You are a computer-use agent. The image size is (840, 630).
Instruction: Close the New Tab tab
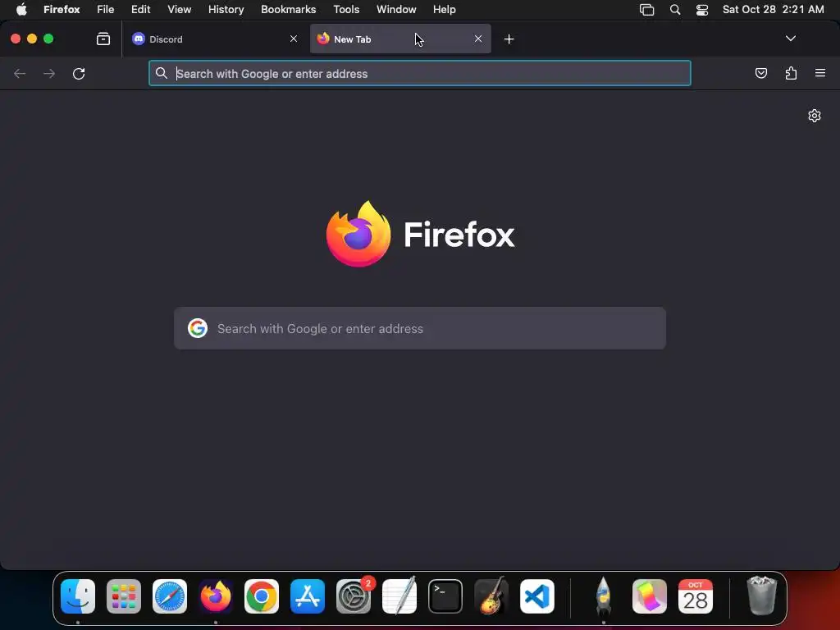[x=478, y=39]
